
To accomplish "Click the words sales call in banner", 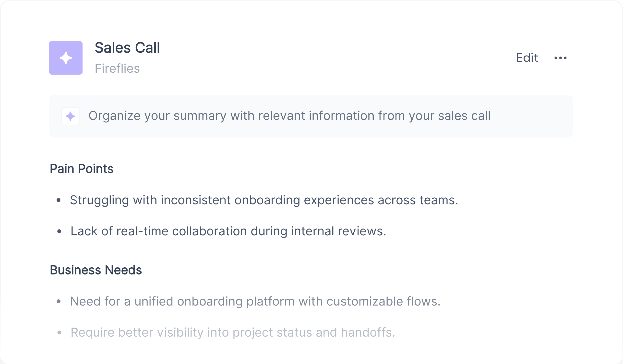I will (x=464, y=116).
